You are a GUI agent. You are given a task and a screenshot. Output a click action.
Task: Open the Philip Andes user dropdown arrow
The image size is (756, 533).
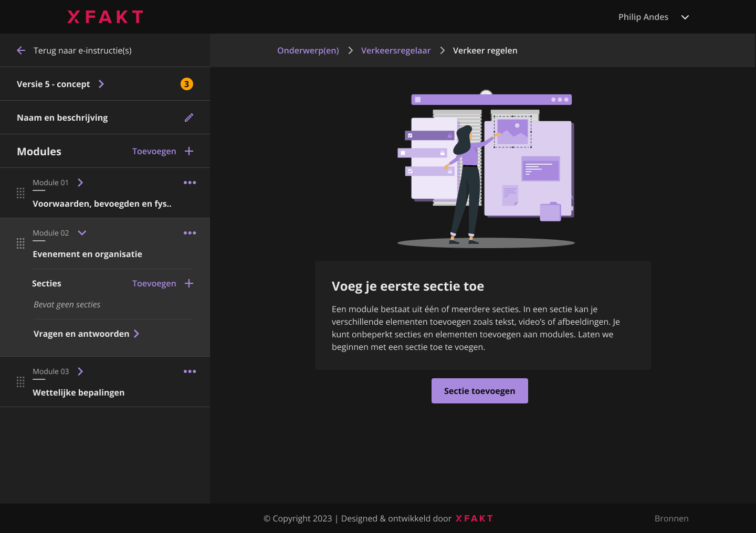coord(685,17)
